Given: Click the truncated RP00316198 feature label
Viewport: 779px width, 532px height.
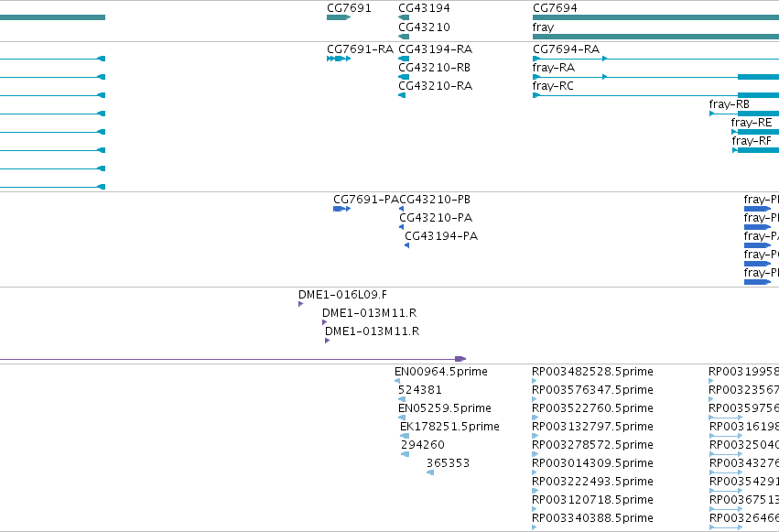Looking at the screenshot, I should click(x=744, y=427).
